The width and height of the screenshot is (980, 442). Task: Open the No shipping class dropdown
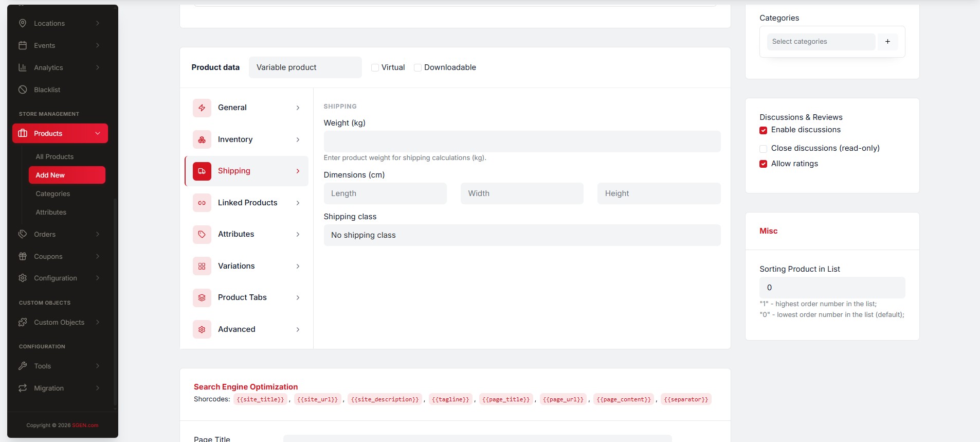coord(522,235)
